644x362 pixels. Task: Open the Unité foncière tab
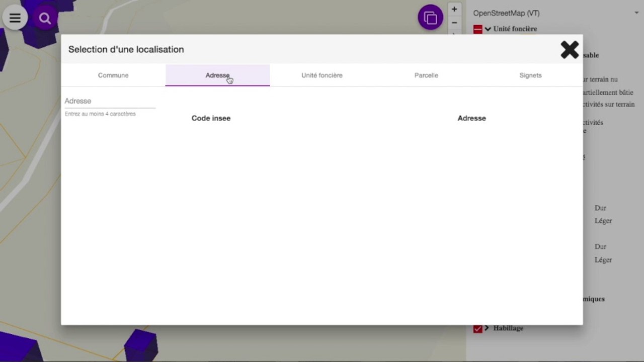tap(322, 75)
